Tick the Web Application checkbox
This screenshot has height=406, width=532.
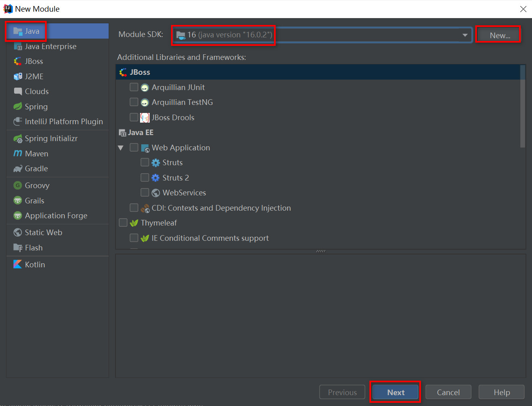point(134,148)
